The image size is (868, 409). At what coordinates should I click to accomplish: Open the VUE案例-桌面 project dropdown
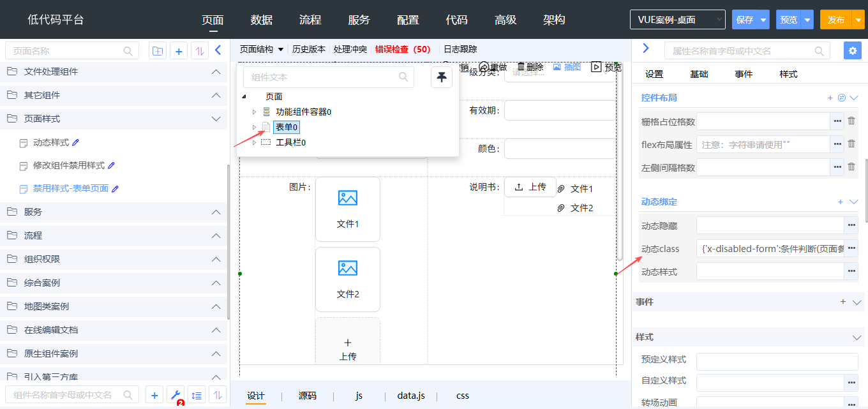677,20
